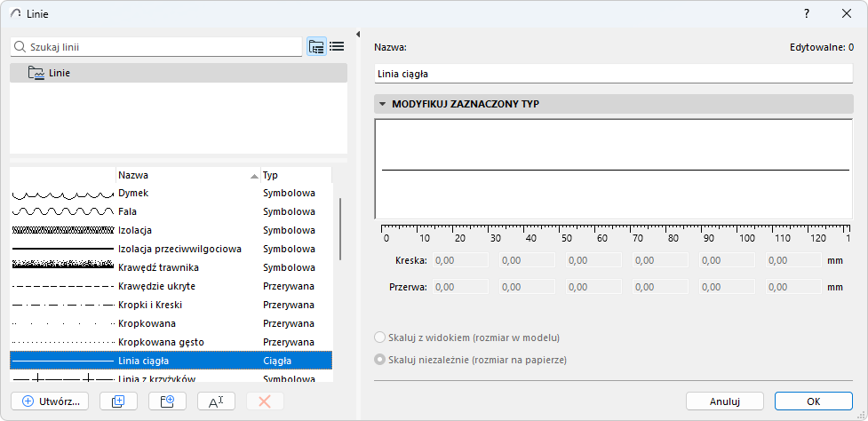
Task: Click the line preview area
Action: point(614,170)
